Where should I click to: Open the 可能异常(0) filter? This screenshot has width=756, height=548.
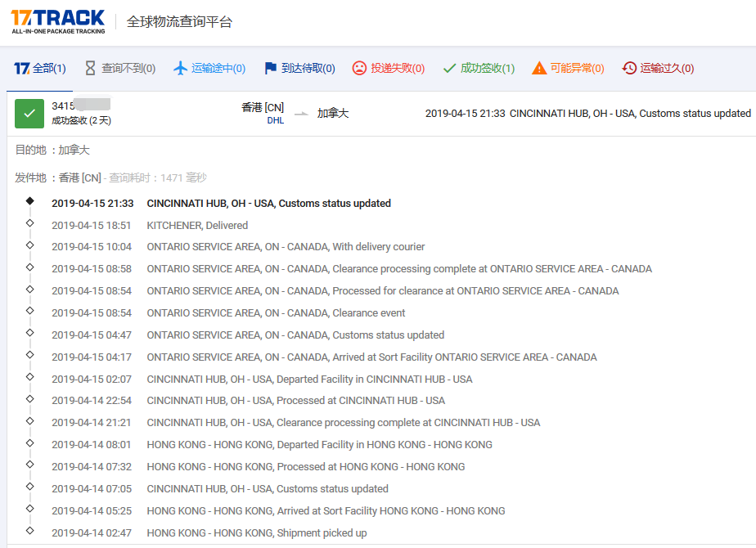[x=577, y=69]
